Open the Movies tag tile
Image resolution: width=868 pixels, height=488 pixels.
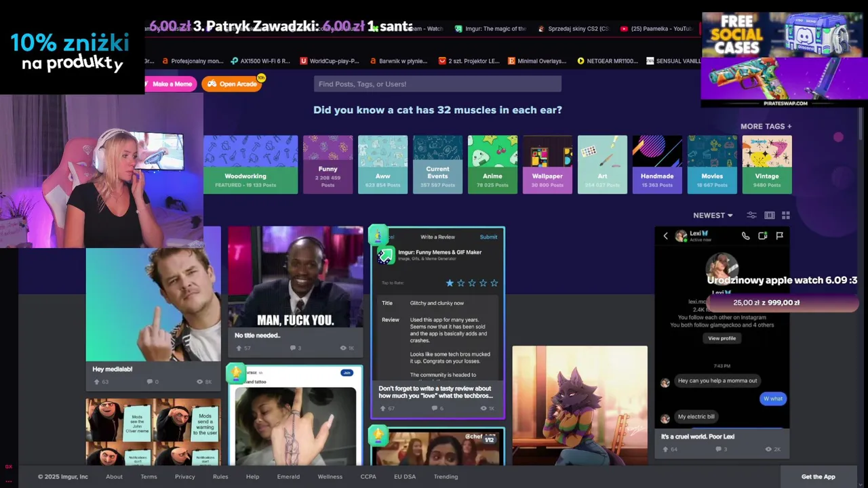coord(712,165)
